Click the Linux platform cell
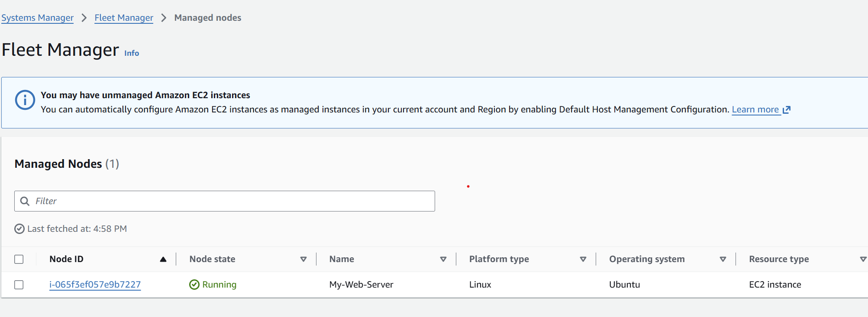The image size is (868, 317). (x=480, y=285)
